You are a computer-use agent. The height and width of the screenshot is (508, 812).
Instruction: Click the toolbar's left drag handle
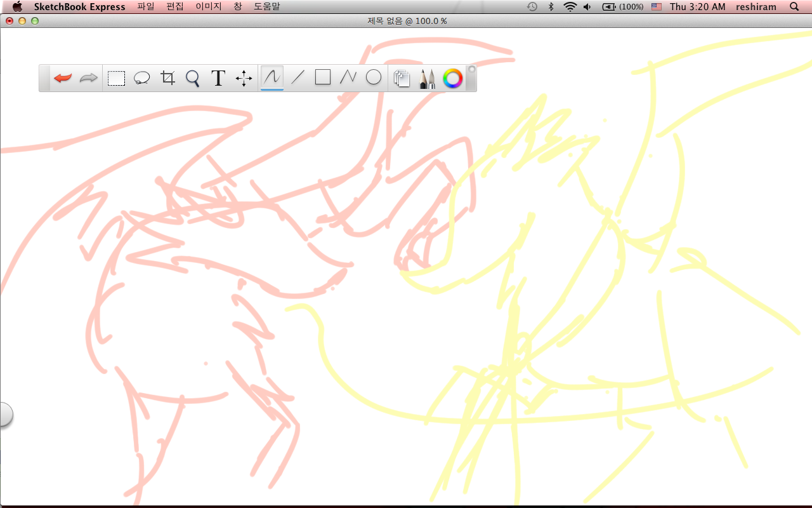[x=44, y=78]
